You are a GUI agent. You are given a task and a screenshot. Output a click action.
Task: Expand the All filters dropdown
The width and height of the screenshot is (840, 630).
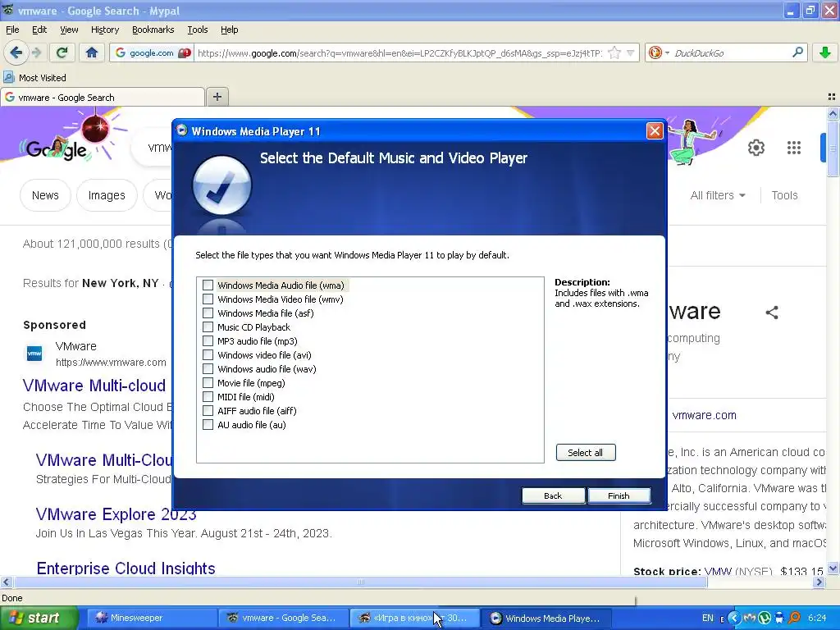717,195
